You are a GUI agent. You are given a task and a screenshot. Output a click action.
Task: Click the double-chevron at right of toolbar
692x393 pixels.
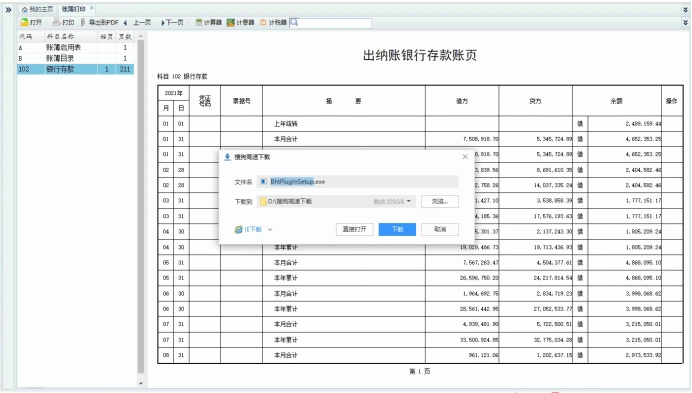point(685,22)
